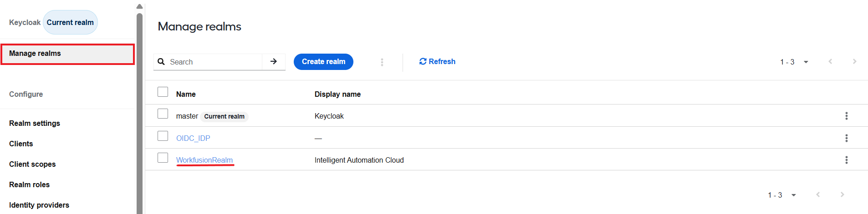This screenshot has height=214, width=868.
Task: Click the Name column header
Action: click(x=186, y=94)
